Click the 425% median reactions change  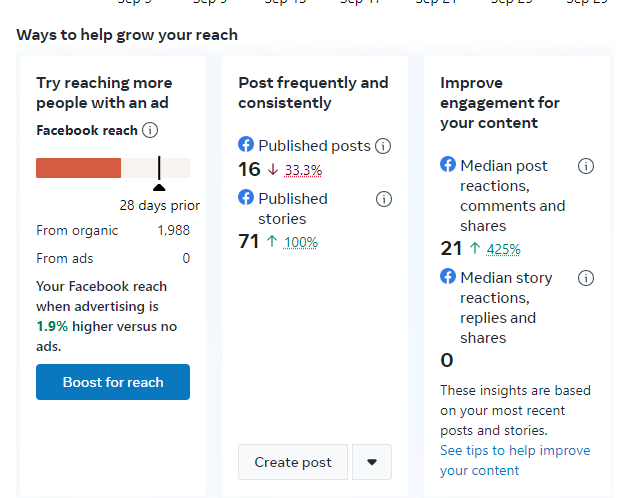pyautogui.click(x=503, y=250)
